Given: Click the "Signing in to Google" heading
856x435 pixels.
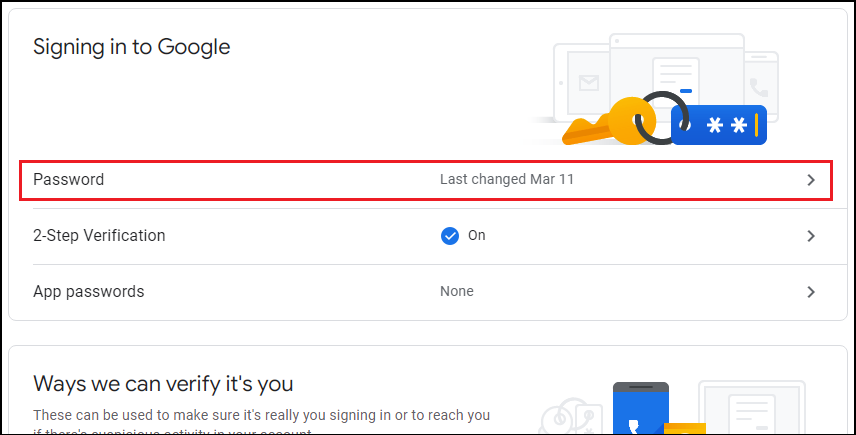Looking at the screenshot, I should (132, 47).
